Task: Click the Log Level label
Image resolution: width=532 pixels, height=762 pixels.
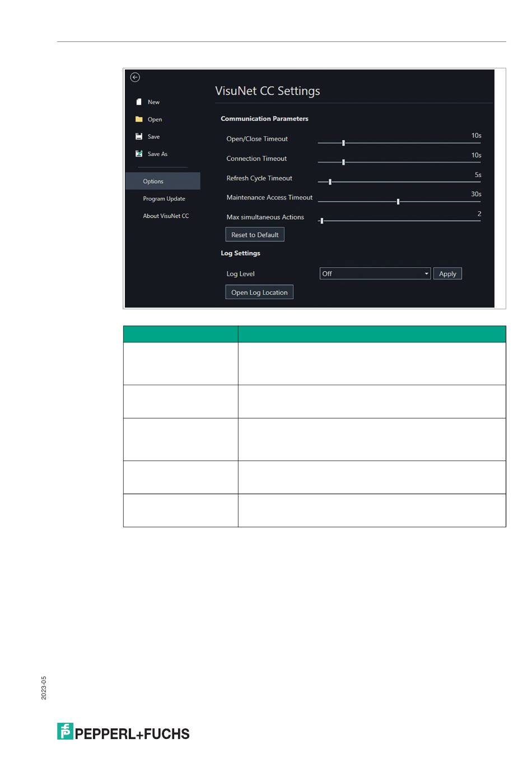Action: click(x=240, y=274)
